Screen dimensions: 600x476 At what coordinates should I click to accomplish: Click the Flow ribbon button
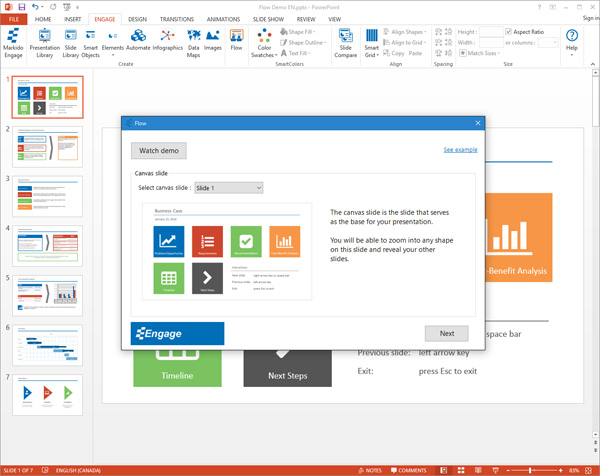237,40
